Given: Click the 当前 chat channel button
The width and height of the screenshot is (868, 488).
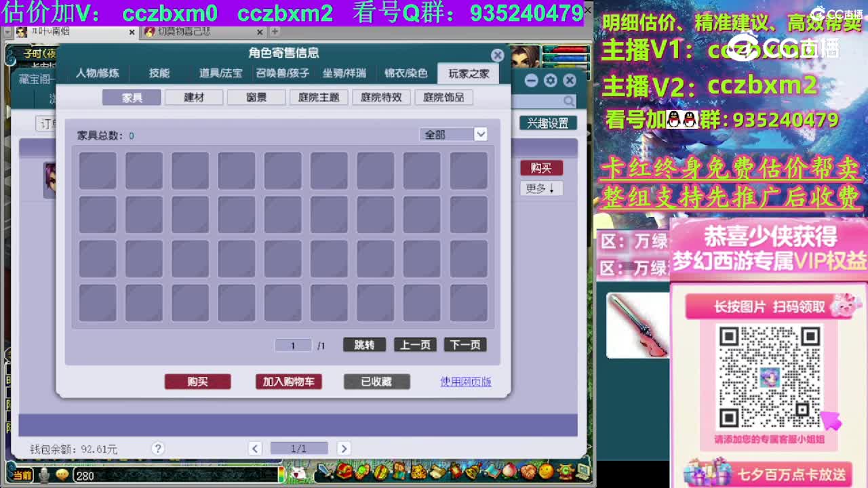Looking at the screenshot, I should [x=22, y=475].
